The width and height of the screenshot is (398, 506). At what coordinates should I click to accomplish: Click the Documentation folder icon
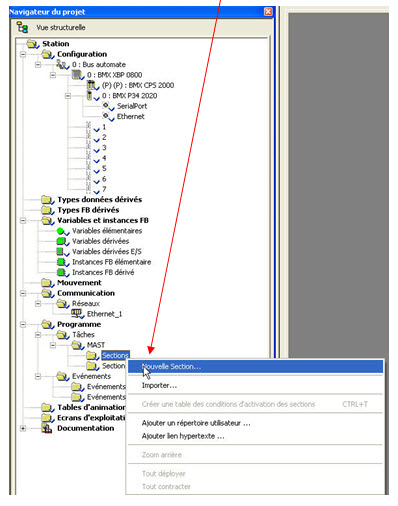tap(47, 428)
